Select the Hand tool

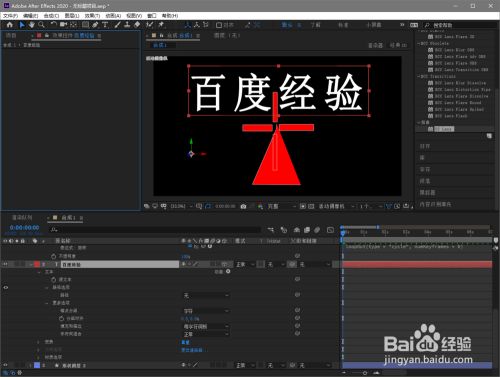click(31, 25)
